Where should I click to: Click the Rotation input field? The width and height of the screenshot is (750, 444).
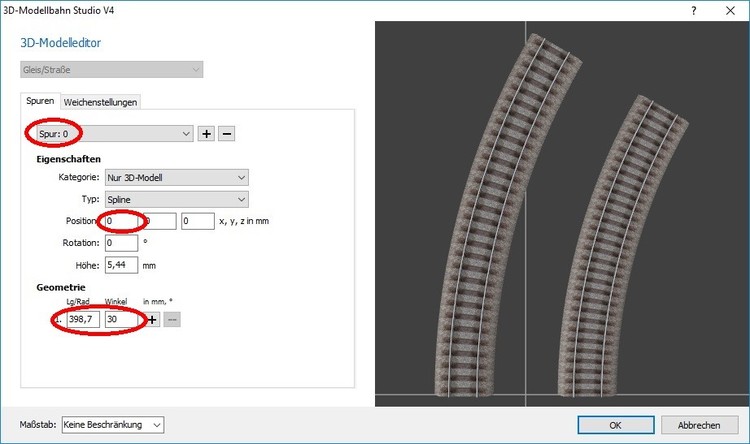tap(121, 243)
